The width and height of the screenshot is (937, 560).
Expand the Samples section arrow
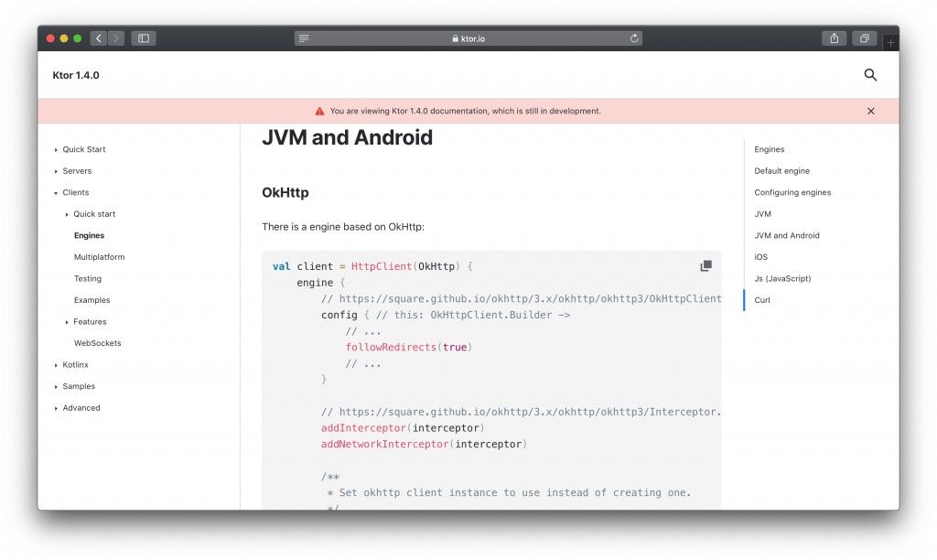click(56, 387)
